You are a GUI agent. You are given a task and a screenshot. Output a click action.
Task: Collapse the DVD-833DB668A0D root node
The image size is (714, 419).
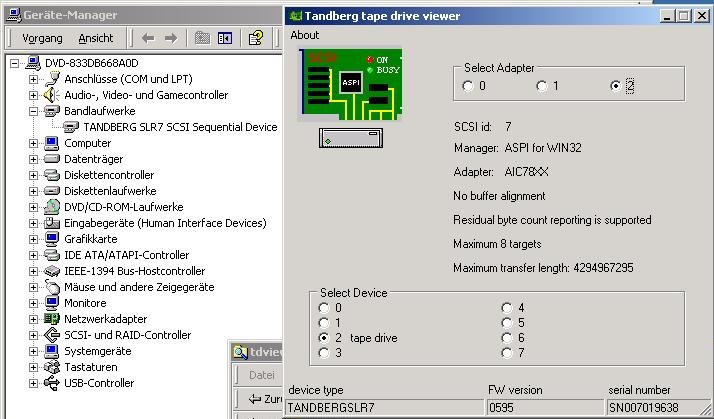click(x=15, y=63)
